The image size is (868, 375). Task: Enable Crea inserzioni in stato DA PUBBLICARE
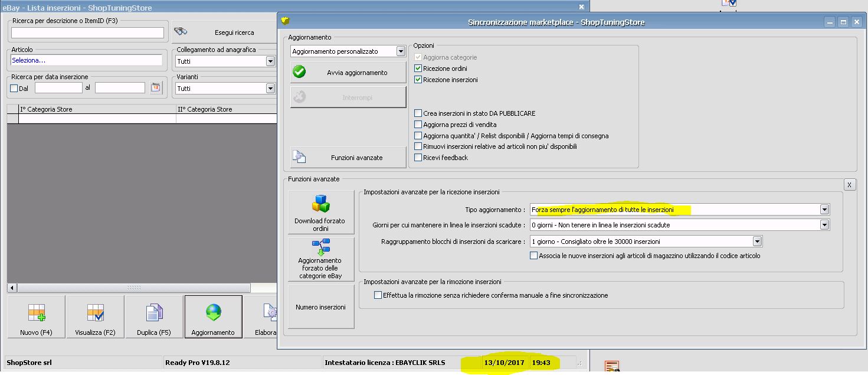[x=418, y=113]
